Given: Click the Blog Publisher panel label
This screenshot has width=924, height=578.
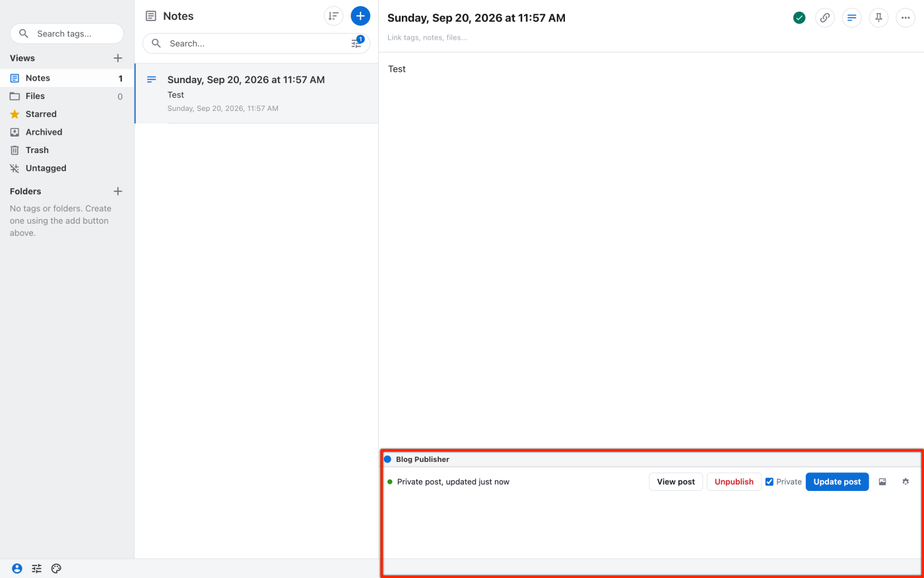Looking at the screenshot, I should (422, 459).
